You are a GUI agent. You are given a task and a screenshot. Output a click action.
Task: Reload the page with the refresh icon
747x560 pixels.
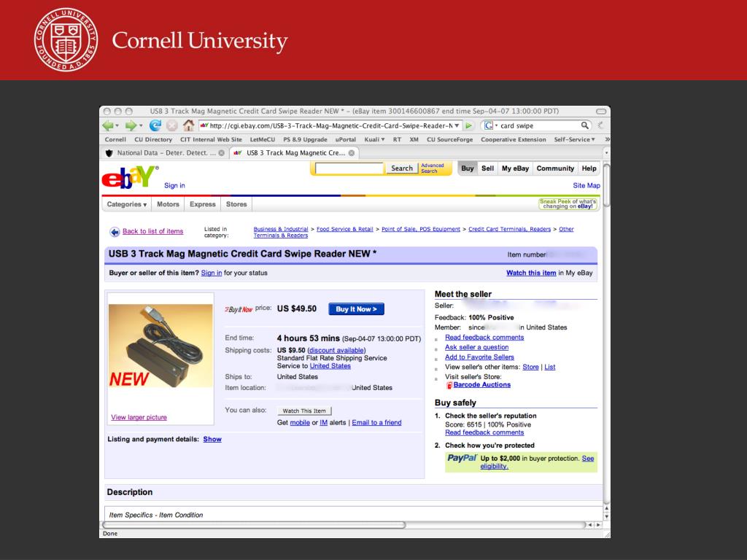tap(155, 125)
